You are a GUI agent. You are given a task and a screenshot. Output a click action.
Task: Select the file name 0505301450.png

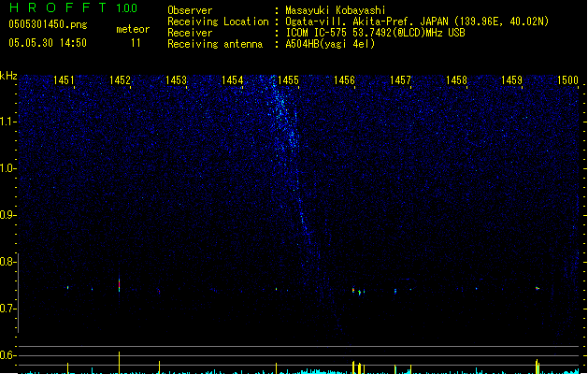click(48, 24)
